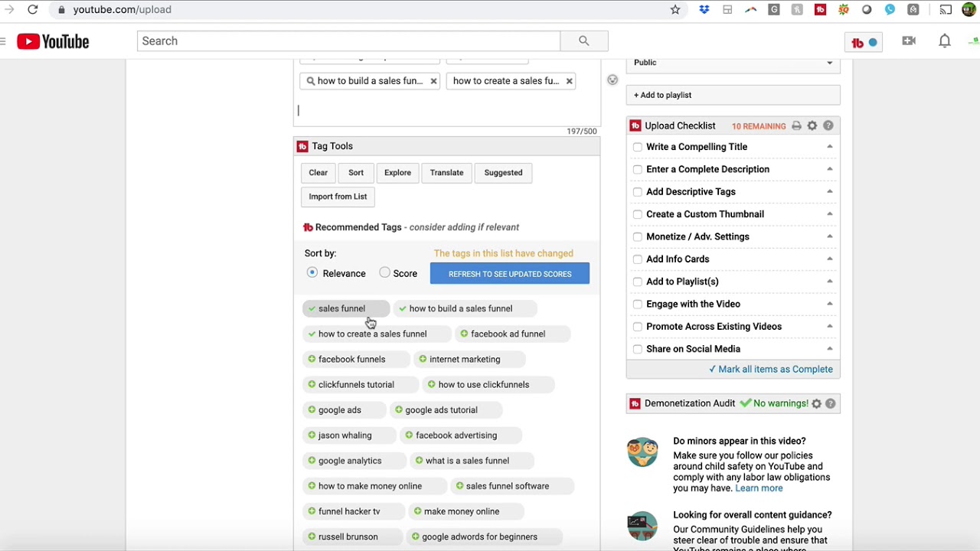This screenshot has width=980, height=551.
Task: Add the 'facebook advertising' tag
Action: 461,435
